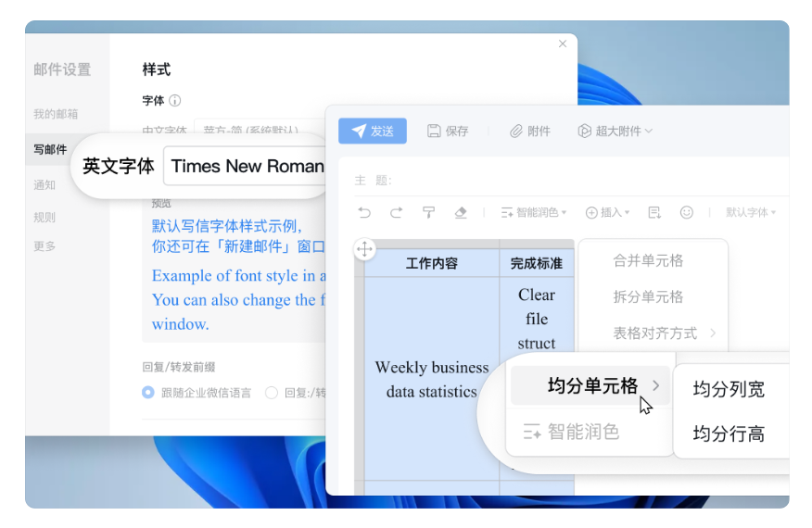Open the 智能润色 toolbar dropdown

[534, 213]
